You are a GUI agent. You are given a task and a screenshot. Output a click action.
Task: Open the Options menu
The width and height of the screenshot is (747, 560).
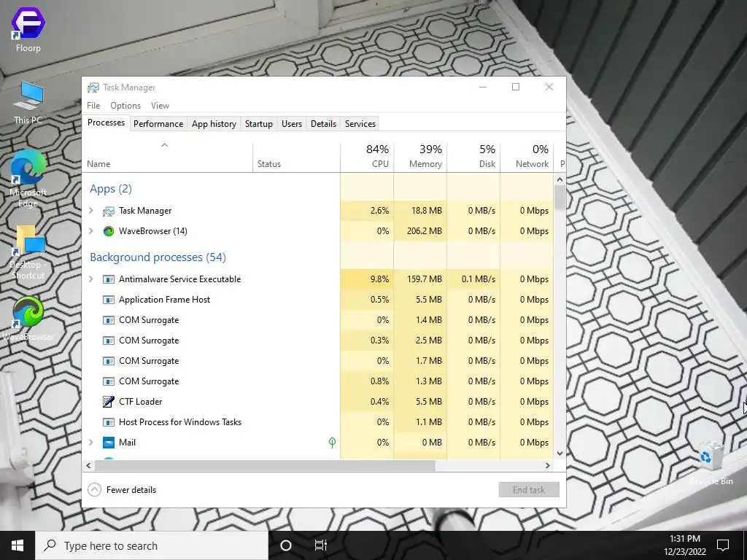point(125,106)
